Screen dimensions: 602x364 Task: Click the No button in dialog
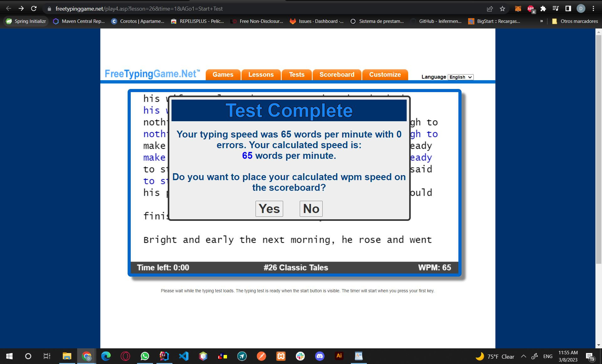tap(311, 209)
